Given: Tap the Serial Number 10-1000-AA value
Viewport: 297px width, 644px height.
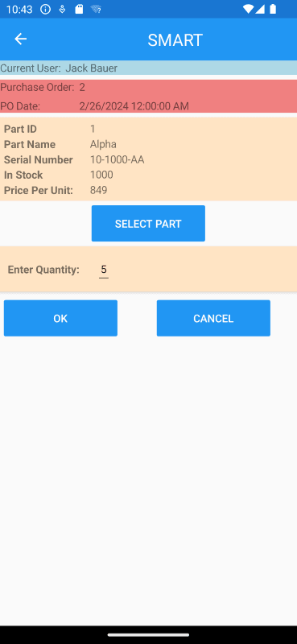Looking at the screenshot, I should click(x=117, y=159).
